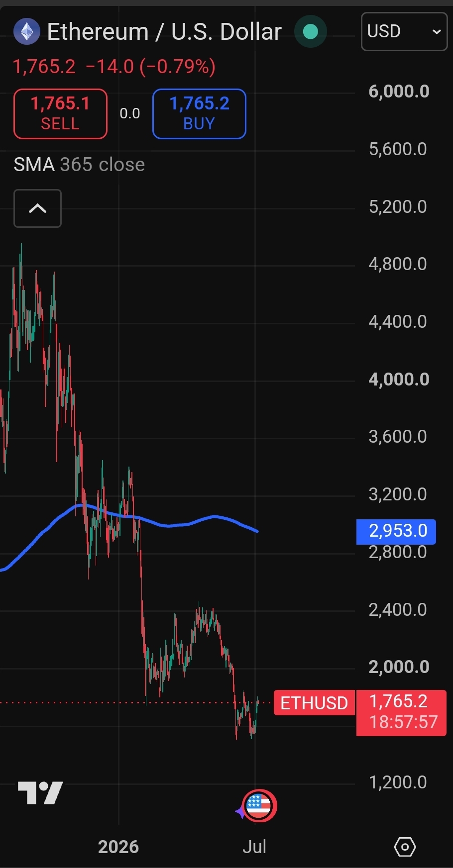Click the price change −14.0 (−0.79%) text
453x868 pixels.
coord(151,66)
